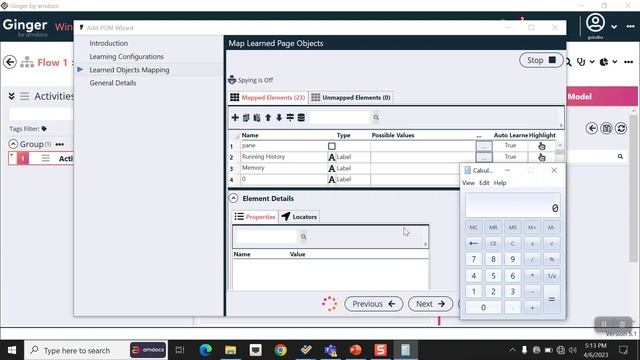Click the Flow 1 hierarchy icon
The width and height of the screenshot is (640, 360).
27,62
